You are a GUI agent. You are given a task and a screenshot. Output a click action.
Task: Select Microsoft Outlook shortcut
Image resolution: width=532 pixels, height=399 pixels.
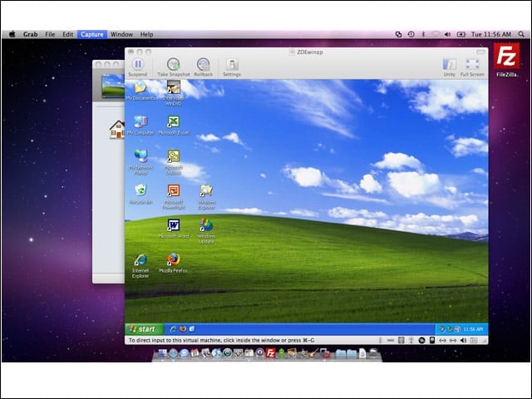(174, 163)
